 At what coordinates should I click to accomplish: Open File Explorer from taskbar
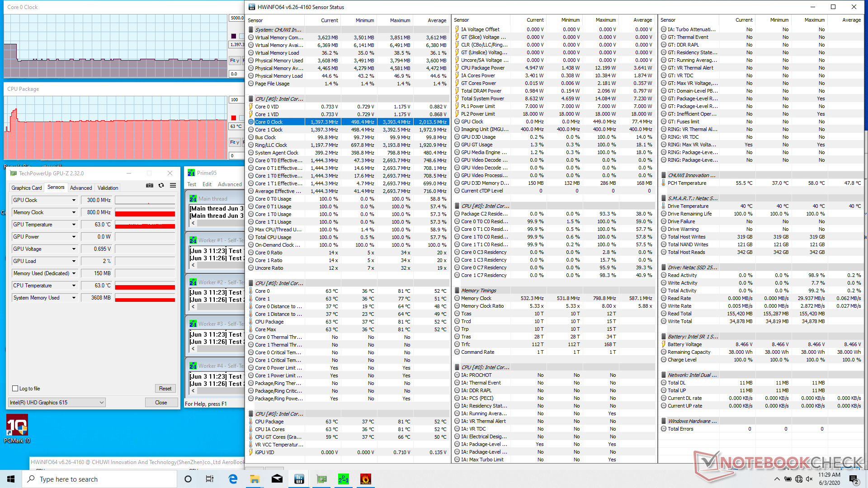[255, 479]
